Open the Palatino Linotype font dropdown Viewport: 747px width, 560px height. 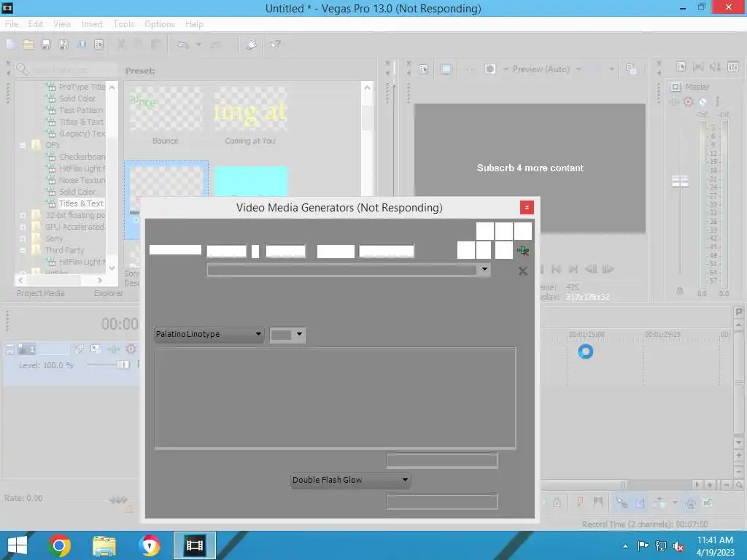click(x=209, y=334)
